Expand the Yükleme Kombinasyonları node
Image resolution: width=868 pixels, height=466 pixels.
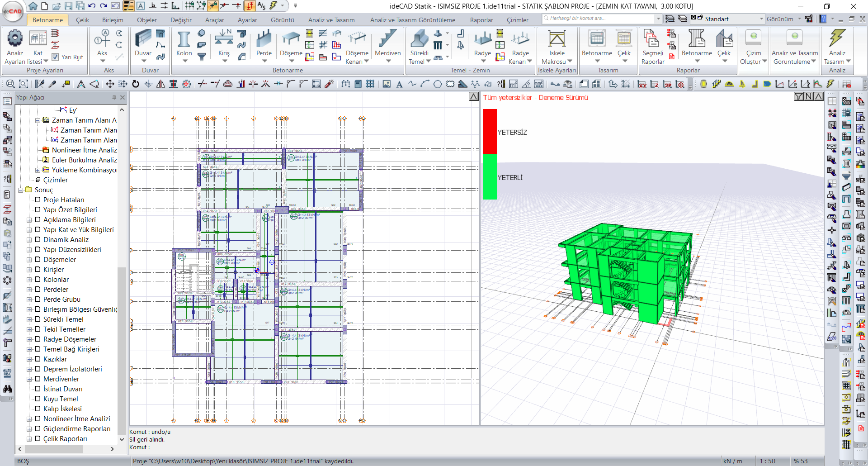(x=38, y=170)
